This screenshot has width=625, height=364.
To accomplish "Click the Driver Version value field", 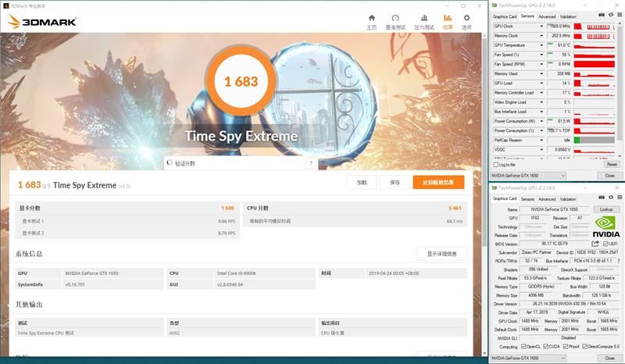I will [569, 304].
